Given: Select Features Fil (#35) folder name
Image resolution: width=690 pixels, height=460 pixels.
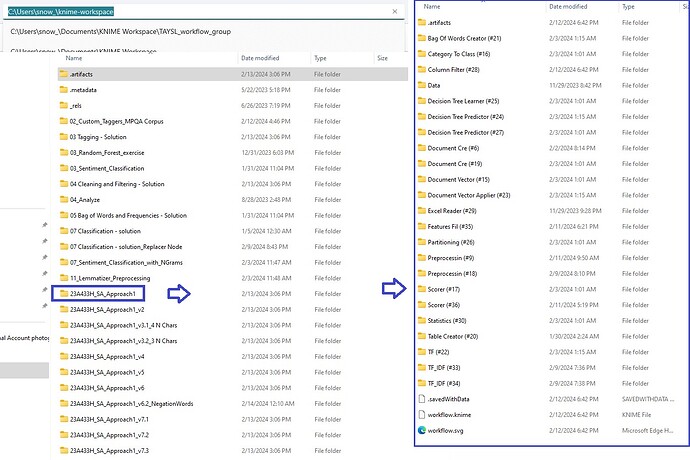Looking at the screenshot, I should [450, 227].
